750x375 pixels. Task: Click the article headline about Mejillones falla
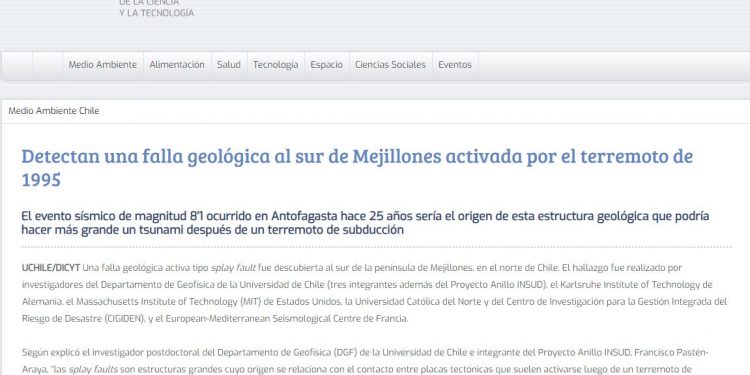tap(357, 167)
